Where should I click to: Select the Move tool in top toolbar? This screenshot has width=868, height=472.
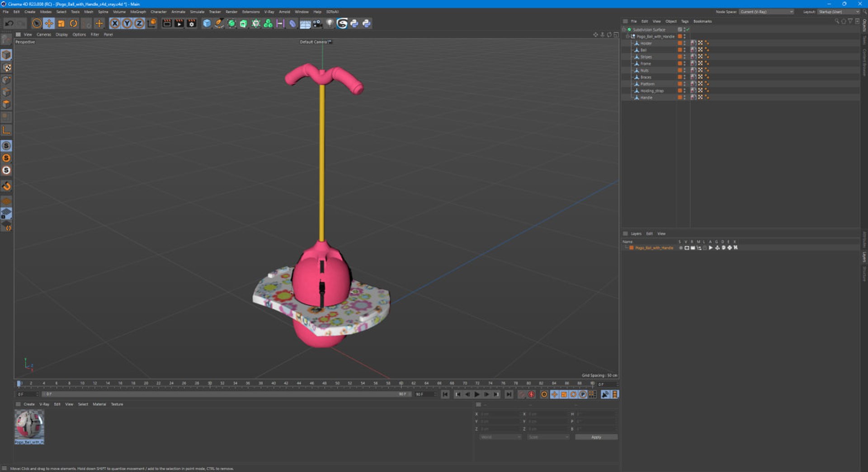(49, 24)
